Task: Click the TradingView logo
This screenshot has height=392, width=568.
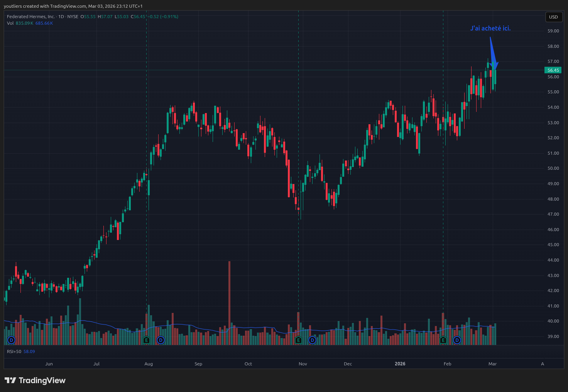Action: pyautogui.click(x=35, y=380)
